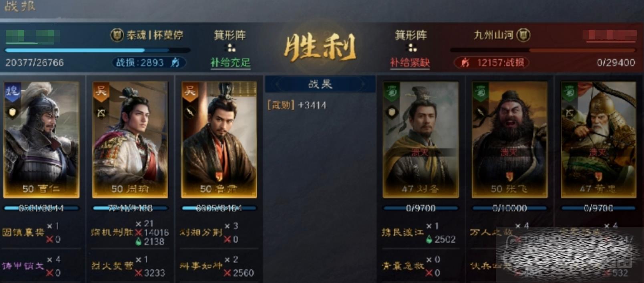Click the 携民渡江 skill entry

(402, 232)
